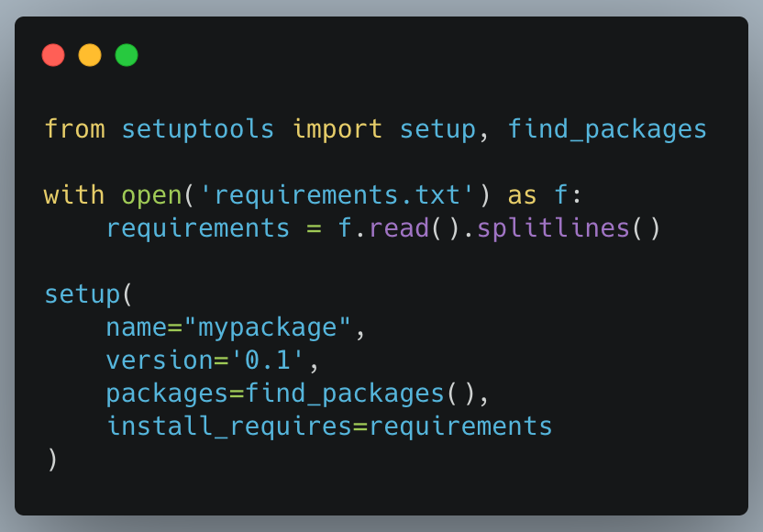763x532 pixels.
Task: Click the 'from' keyword on first line
Action: tap(74, 129)
